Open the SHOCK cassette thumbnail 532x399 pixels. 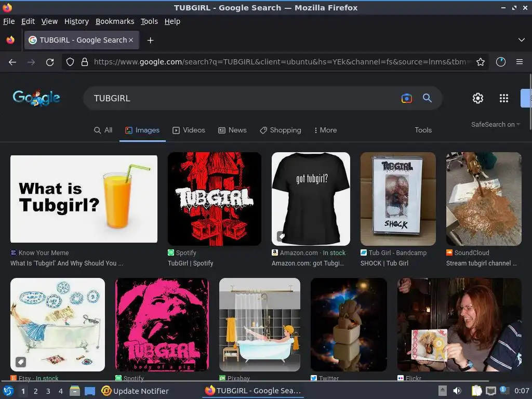[398, 199]
